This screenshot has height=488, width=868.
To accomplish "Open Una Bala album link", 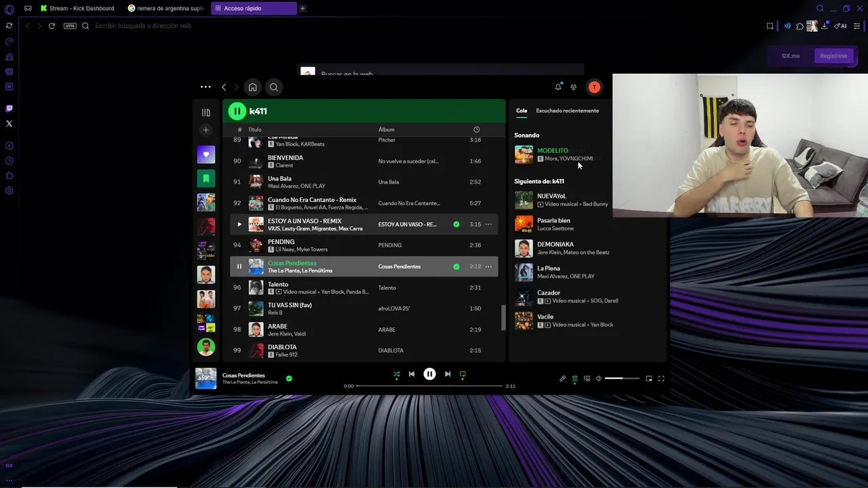I will pyautogui.click(x=389, y=182).
